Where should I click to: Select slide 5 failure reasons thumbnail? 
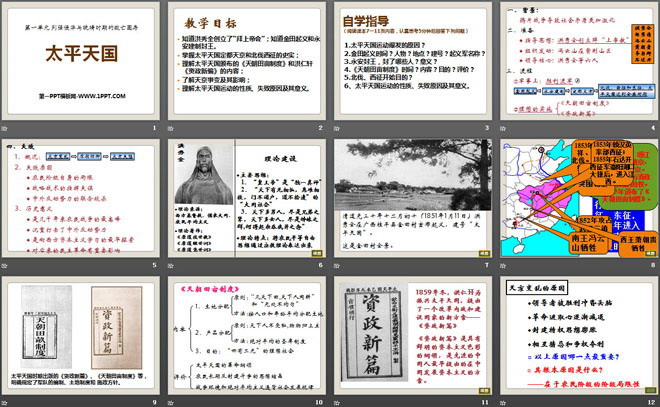[81, 199]
